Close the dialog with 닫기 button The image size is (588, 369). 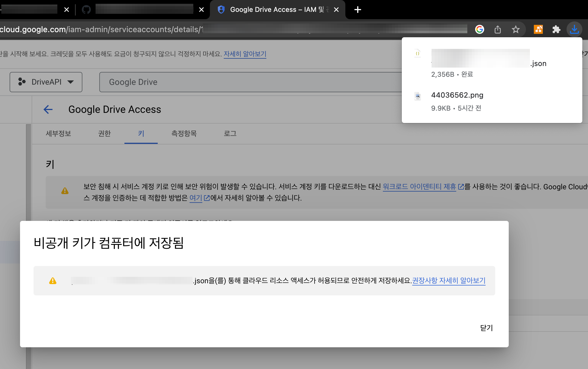pyautogui.click(x=486, y=328)
